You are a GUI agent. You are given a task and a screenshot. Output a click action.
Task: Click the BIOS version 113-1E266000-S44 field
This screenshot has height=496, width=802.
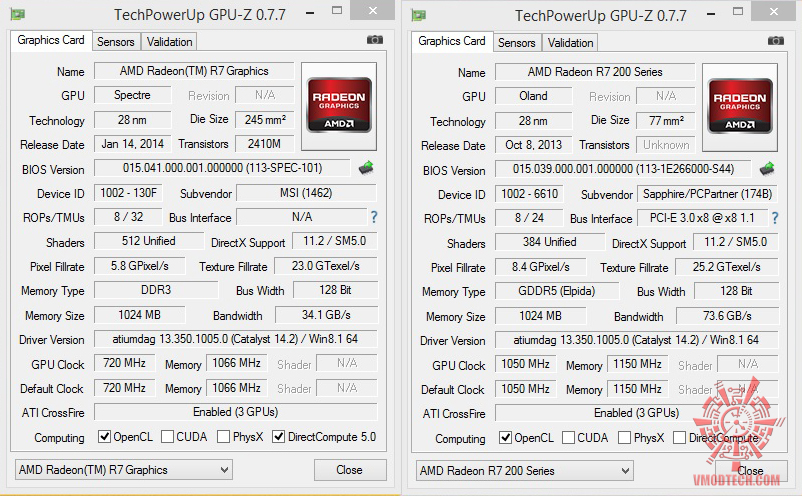click(x=623, y=169)
